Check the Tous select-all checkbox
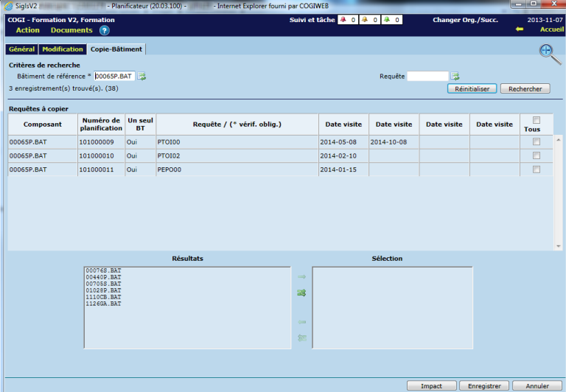Image resolution: width=566 pixels, height=392 pixels. click(x=536, y=120)
